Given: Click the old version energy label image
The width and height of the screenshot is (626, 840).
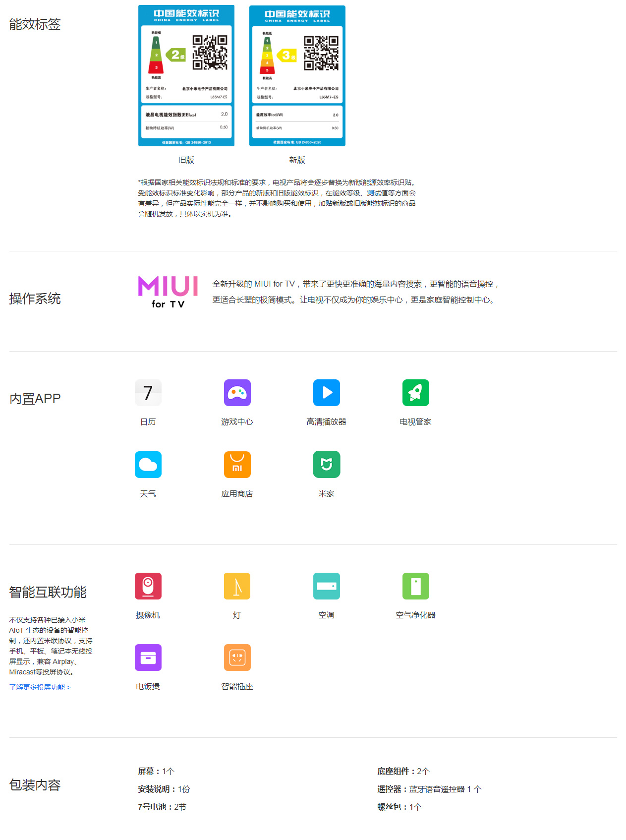Looking at the screenshot, I should [x=186, y=76].
